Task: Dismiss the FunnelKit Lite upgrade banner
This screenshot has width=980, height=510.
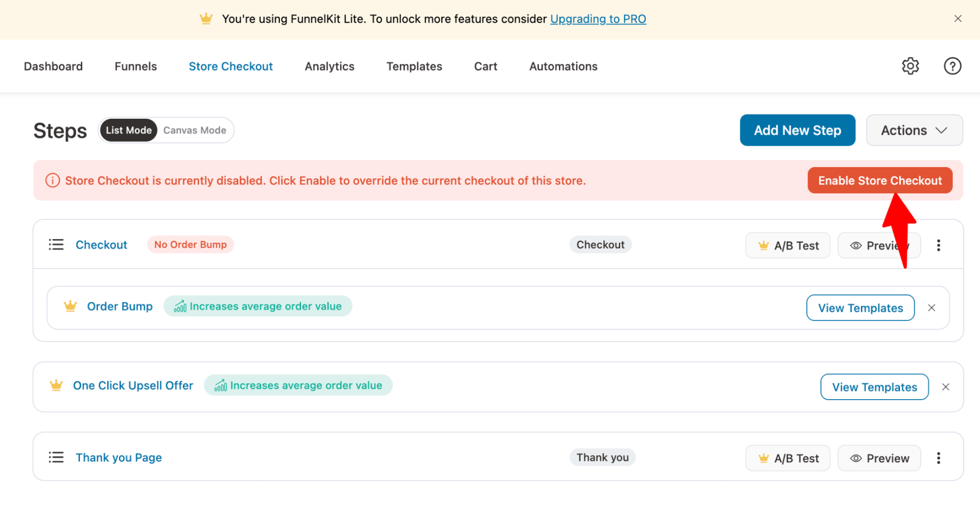Action: pos(957,19)
